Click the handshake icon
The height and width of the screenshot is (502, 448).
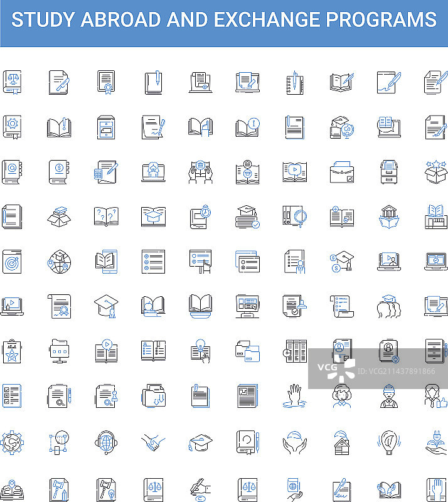[152, 442]
